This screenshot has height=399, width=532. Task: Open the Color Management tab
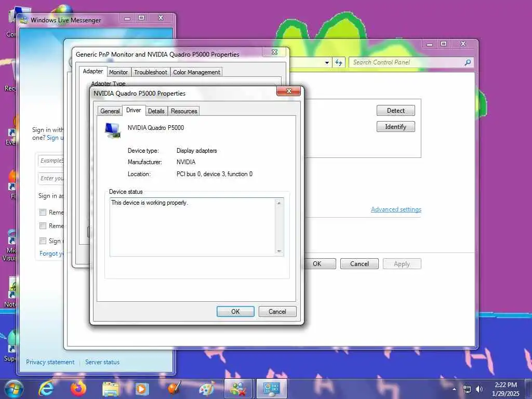197,72
